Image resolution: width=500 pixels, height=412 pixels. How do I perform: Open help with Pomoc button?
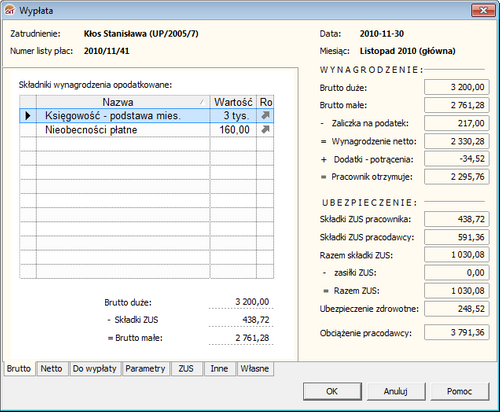[x=460, y=391]
